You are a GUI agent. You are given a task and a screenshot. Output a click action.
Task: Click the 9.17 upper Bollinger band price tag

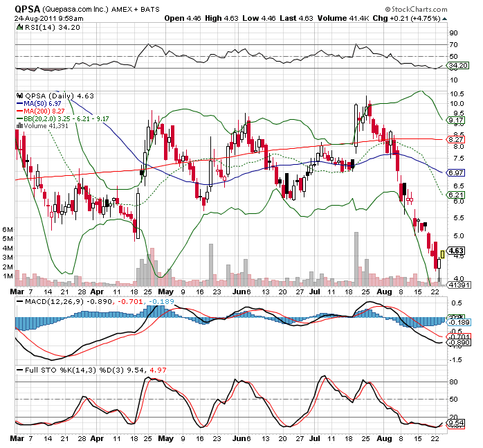point(455,120)
